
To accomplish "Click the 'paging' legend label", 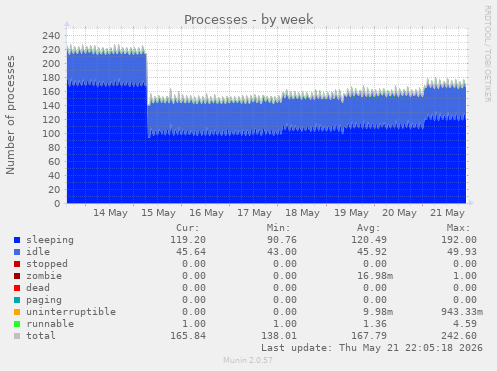I will click(44, 300).
